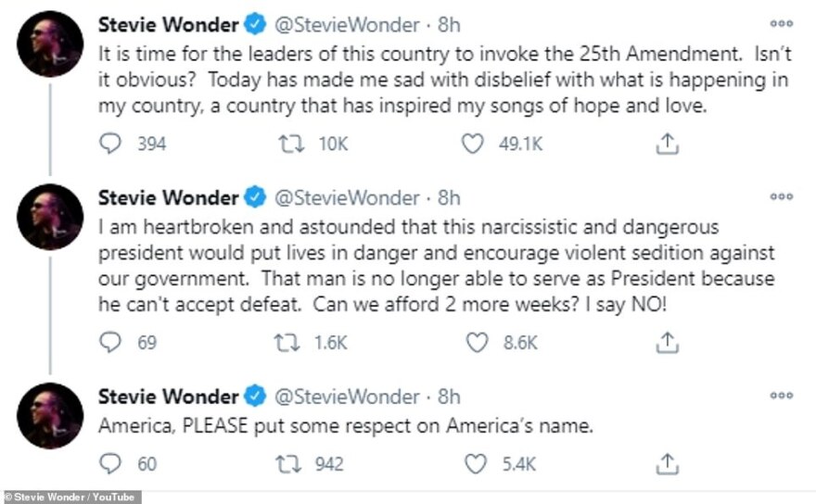Click Stevie Wonder's avatar on the first tweet
This screenshot has height=504, width=816.
pyautogui.click(x=50, y=44)
